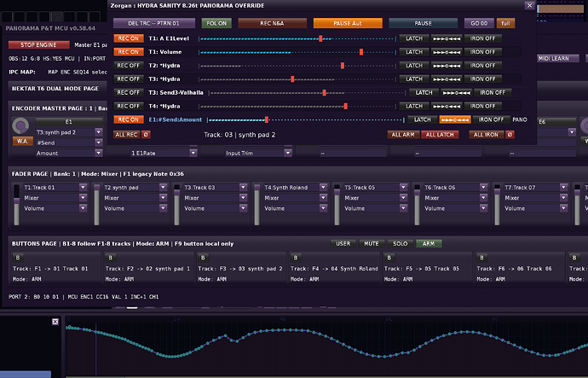Click the Ø icon next to ALL REC

click(146, 134)
